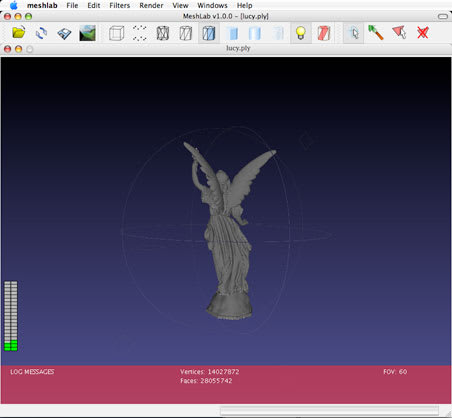Open the Filters menu
The image size is (452, 418).
click(x=120, y=5)
